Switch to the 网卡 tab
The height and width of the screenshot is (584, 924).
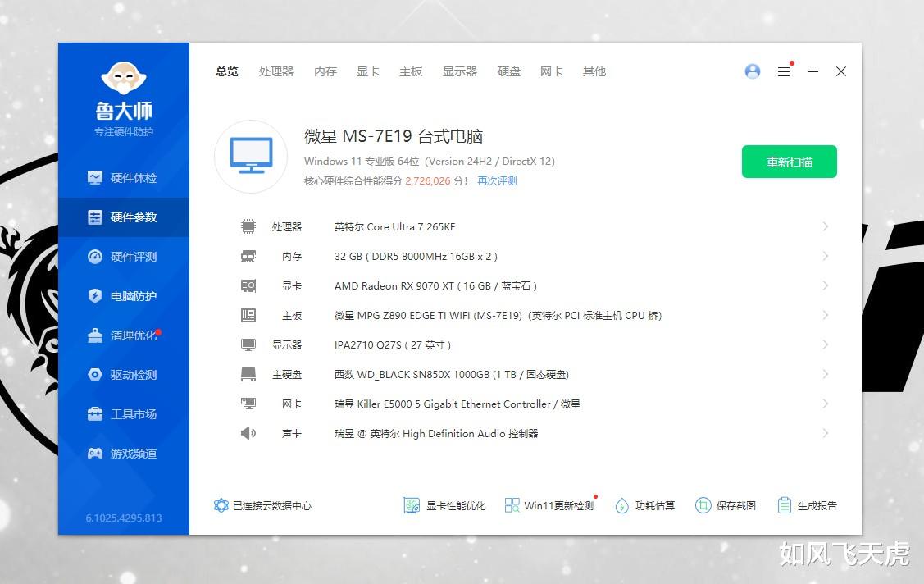click(552, 71)
